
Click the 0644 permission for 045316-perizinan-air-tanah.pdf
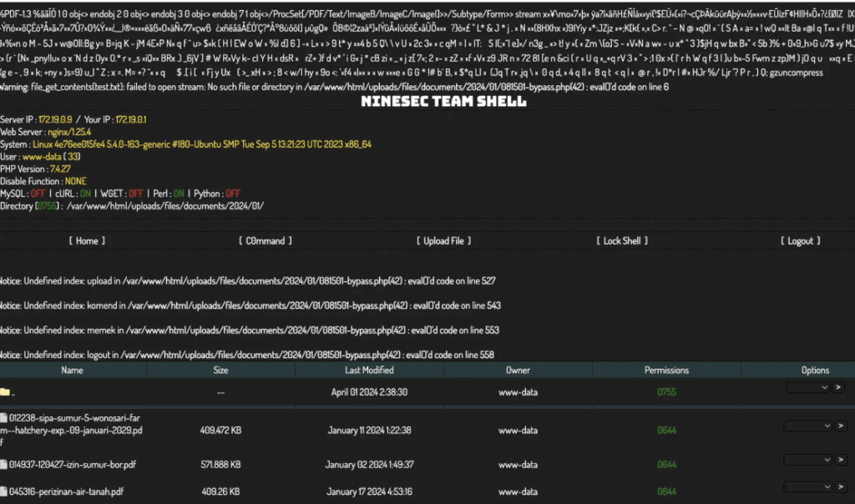tap(666, 491)
